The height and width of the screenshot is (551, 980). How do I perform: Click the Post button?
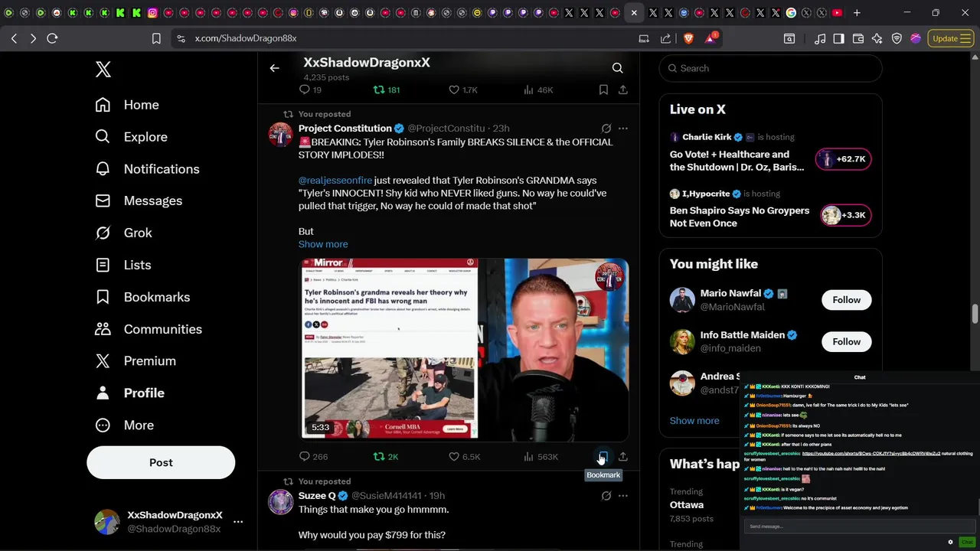161,462
